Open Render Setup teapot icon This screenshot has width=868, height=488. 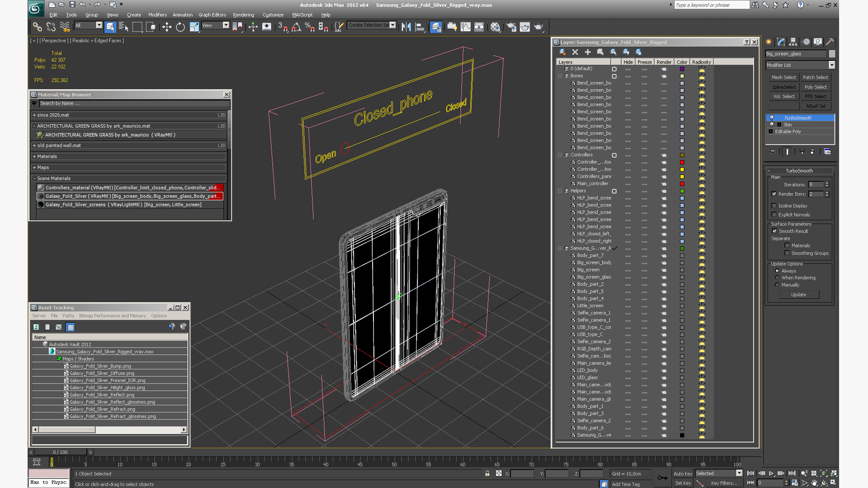[511, 27]
